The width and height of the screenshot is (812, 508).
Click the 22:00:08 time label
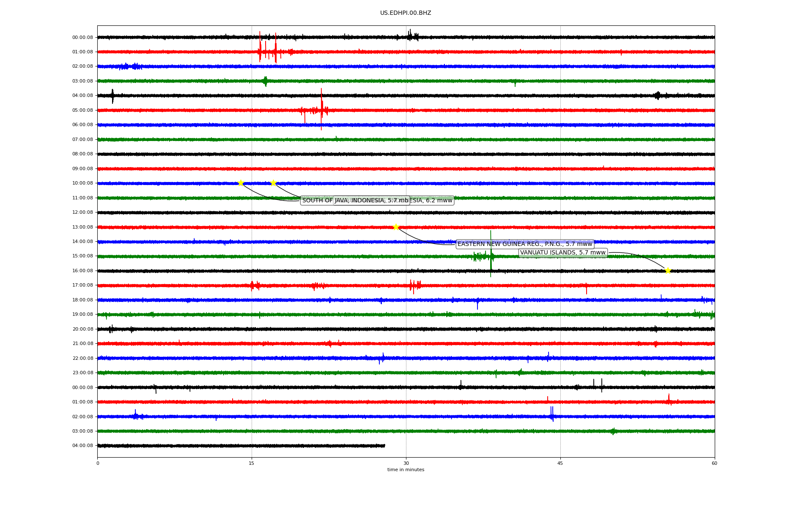point(82,358)
